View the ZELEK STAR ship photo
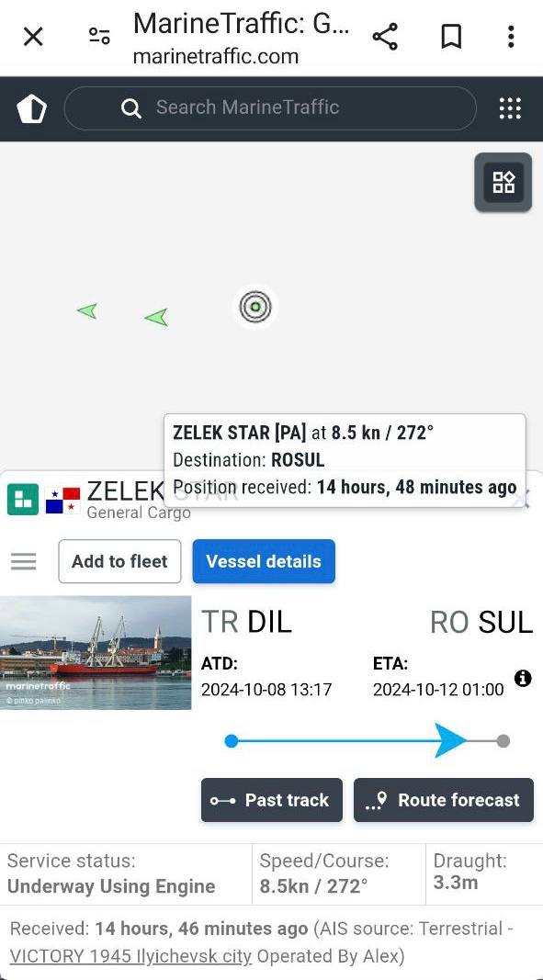Viewport: 543px width, 980px height. click(x=96, y=652)
